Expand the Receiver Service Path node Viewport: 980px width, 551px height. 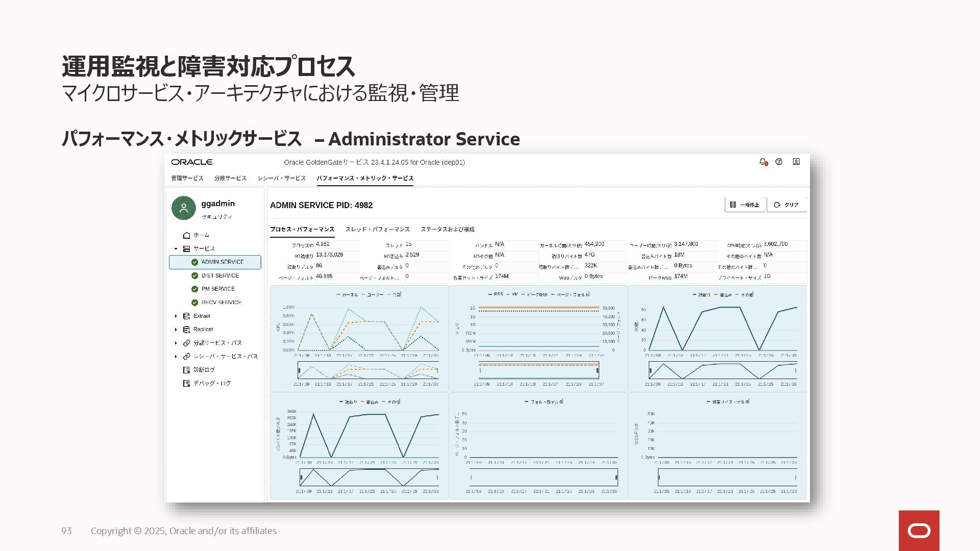point(176,357)
